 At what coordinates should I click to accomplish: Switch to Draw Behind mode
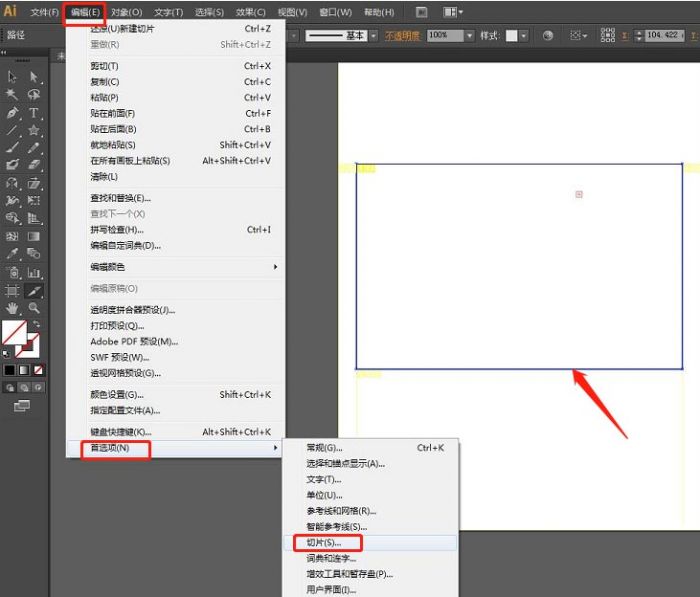[x=24, y=388]
